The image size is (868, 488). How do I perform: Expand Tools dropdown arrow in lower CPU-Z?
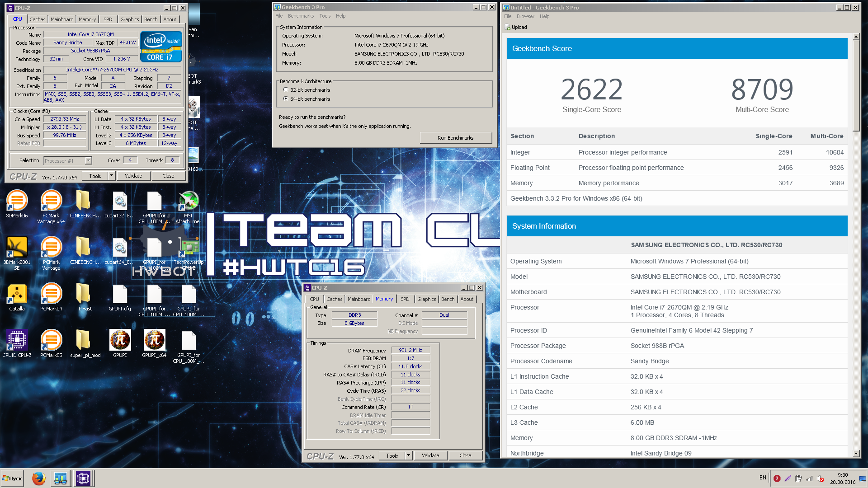click(408, 455)
